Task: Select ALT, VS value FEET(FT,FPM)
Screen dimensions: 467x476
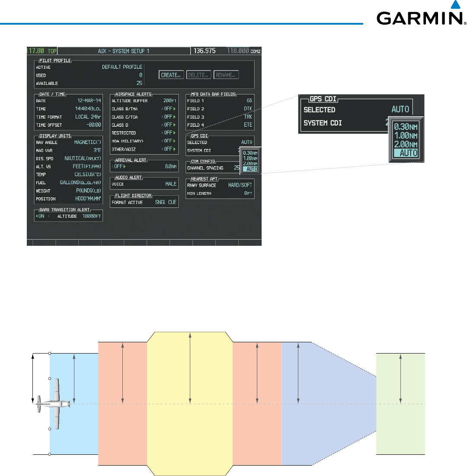Action: click(87, 166)
